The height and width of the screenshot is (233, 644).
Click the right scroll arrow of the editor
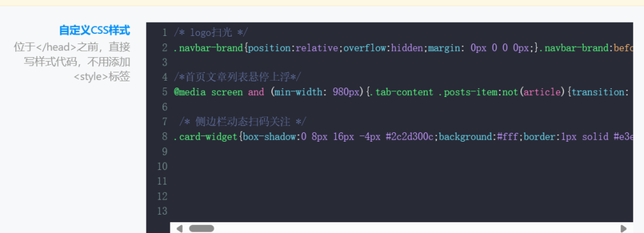[x=623, y=229]
